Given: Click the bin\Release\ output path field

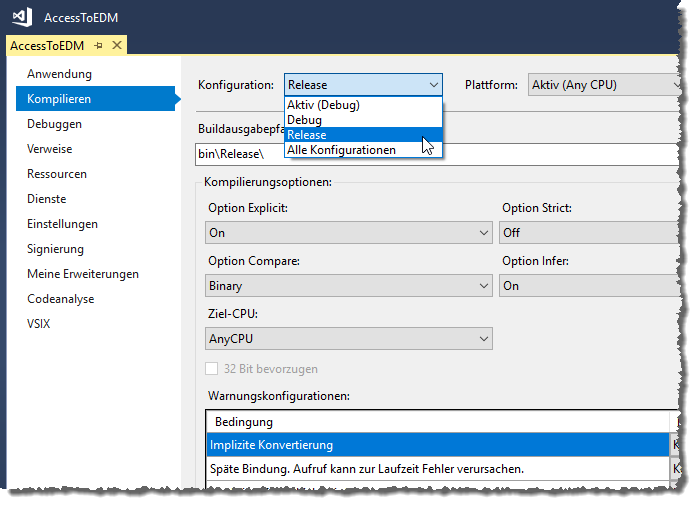Looking at the screenshot, I should (430, 155).
